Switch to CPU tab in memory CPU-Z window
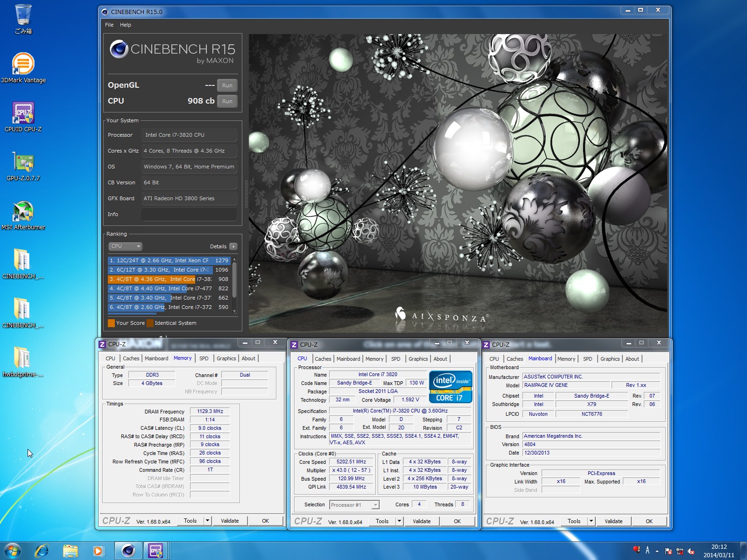 [x=110, y=358]
